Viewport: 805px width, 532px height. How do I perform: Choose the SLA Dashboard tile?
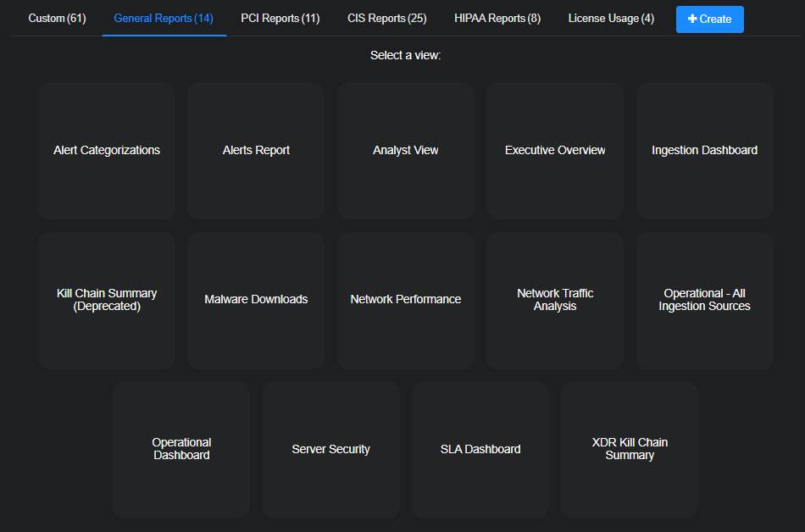pos(480,449)
